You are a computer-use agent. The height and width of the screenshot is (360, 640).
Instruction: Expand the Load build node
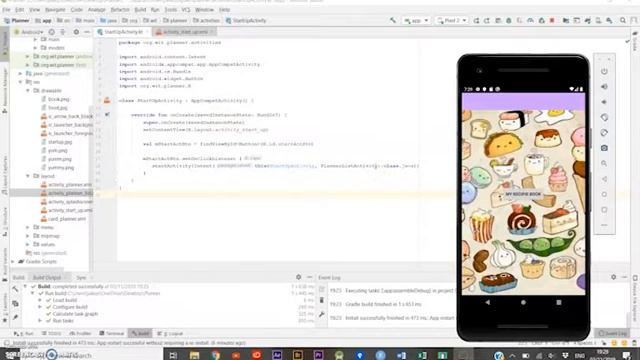pyautogui.click(x=40, y=300)
